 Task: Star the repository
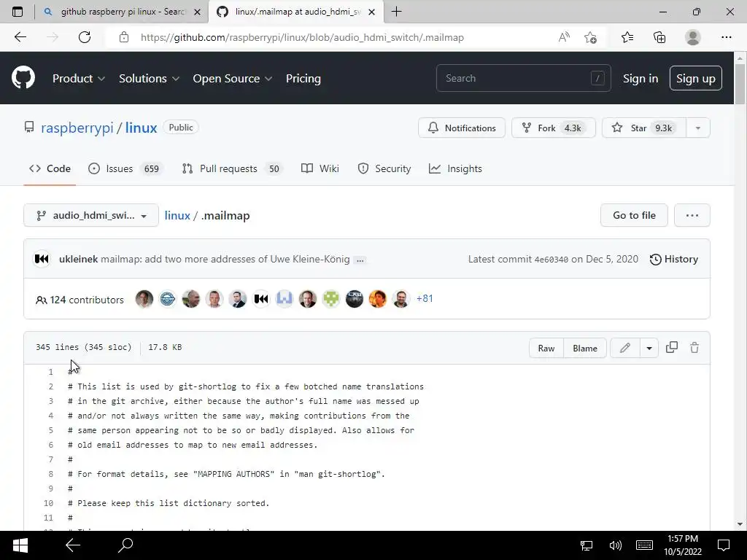(x=644, y=128)
